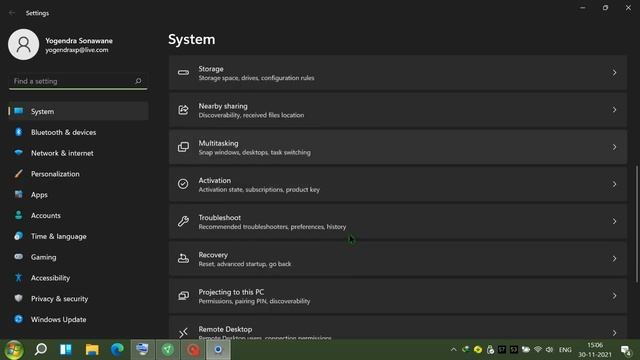Click 'Discoverability, received files location' text
640x360 pixels.
(251, 115)
